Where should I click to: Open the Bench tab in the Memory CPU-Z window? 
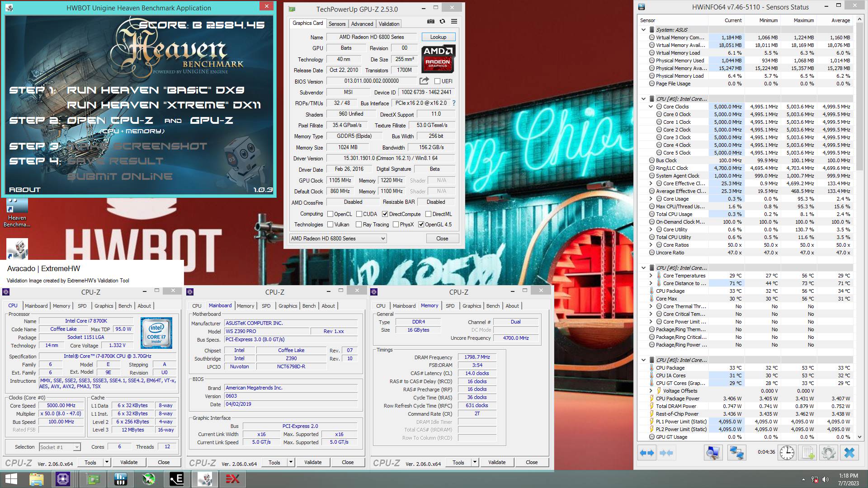click(493, 306)
